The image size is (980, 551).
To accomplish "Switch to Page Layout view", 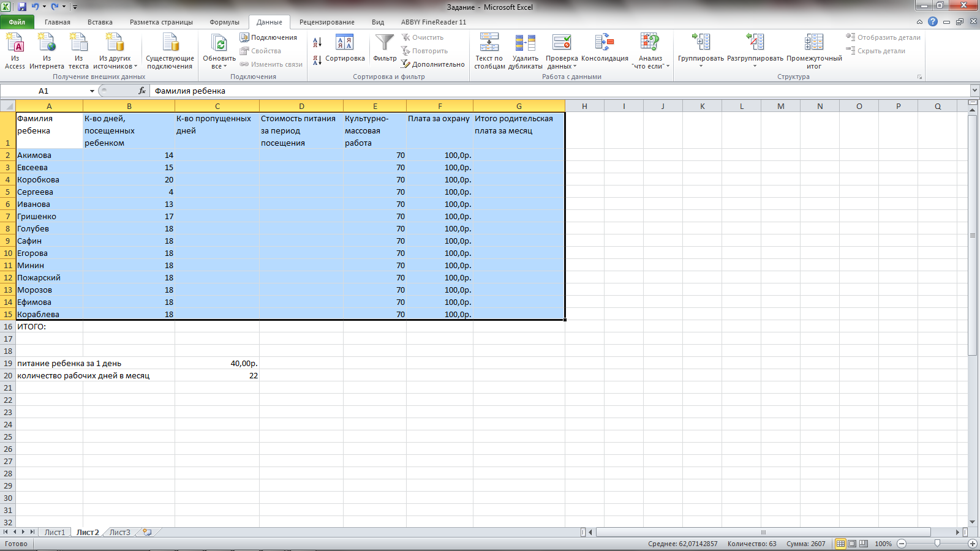I will pos(852,544).
